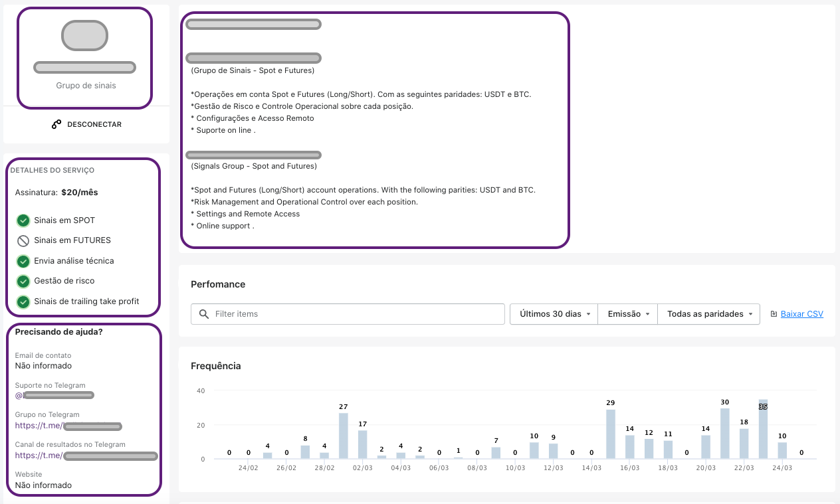Click the download icon beside Baixar CSV
The width and height of the screenshot is (840, 504).
pos(774,314)
